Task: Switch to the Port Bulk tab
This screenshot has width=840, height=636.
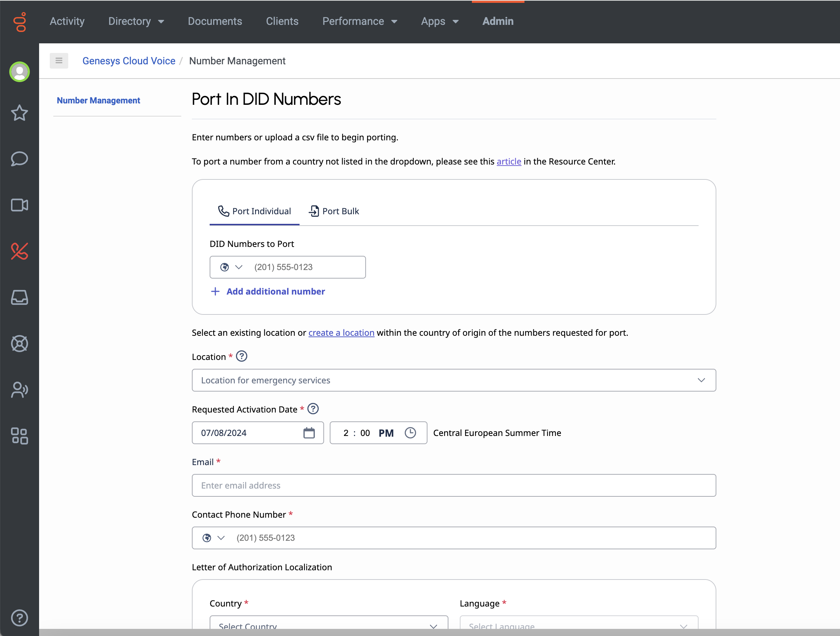Action: click(333, 211)
